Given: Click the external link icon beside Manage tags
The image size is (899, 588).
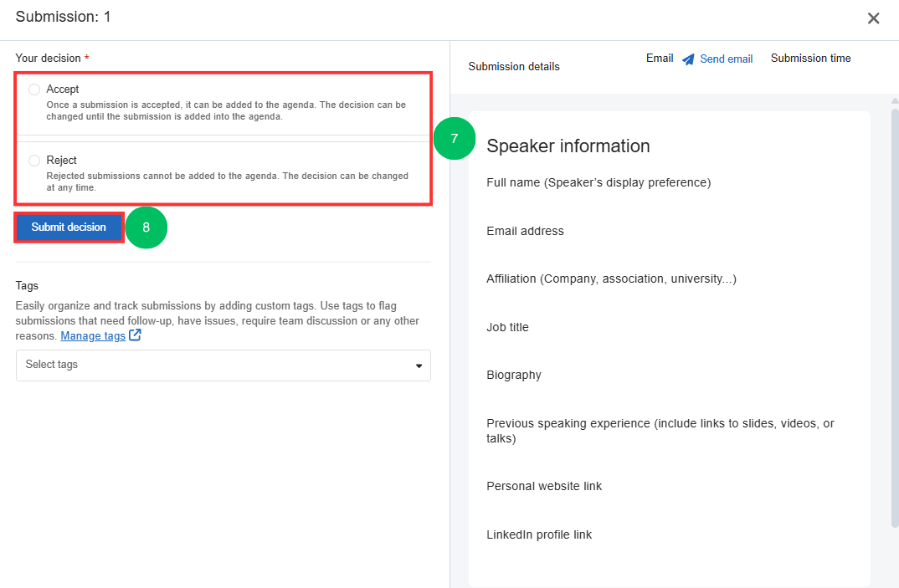Looking at the screenshot, I should click(x=135, y=335).
